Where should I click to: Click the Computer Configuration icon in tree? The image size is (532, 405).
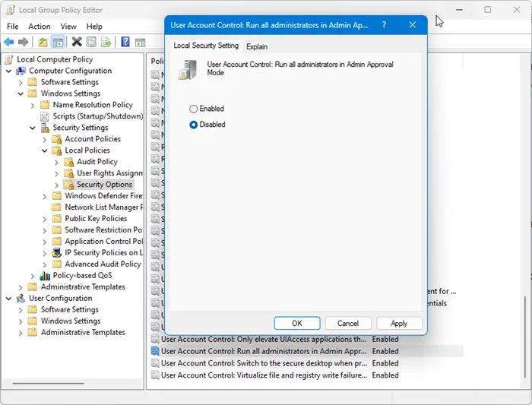[x=21, y=71]
